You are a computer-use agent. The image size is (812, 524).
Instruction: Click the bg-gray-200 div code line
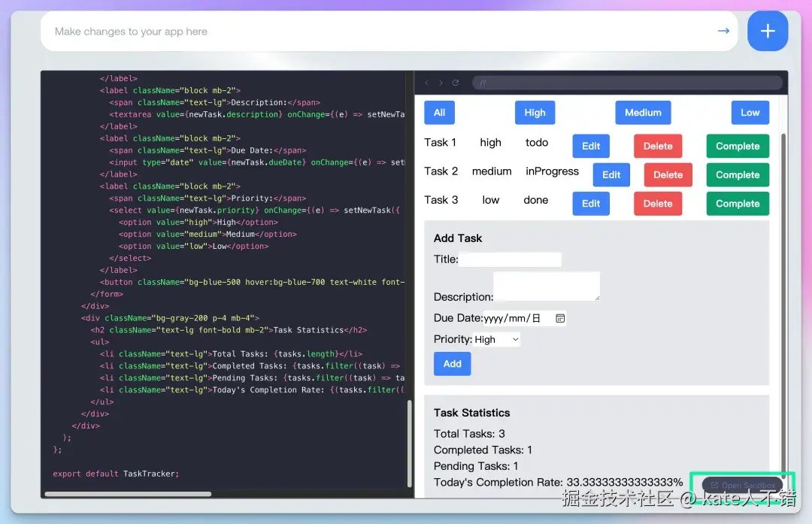point(171,318)
